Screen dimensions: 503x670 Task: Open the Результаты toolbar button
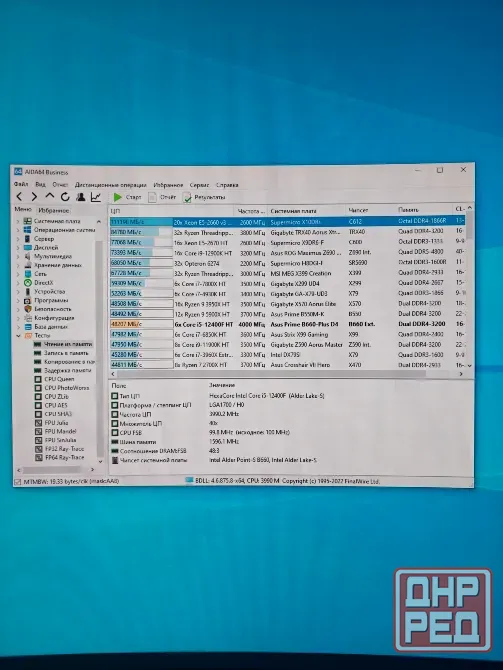204,197
